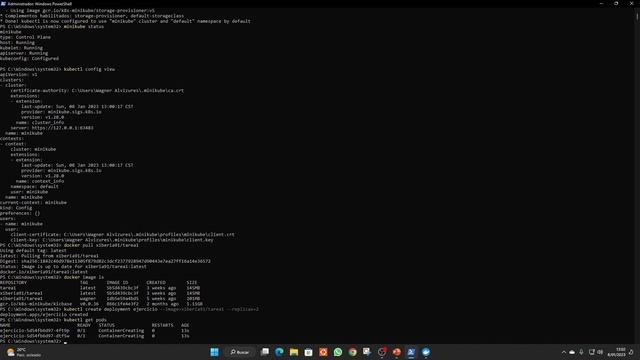This screenshot has width=640, height=360.
Task: Open the network tray icon
Action: (591, 352)
